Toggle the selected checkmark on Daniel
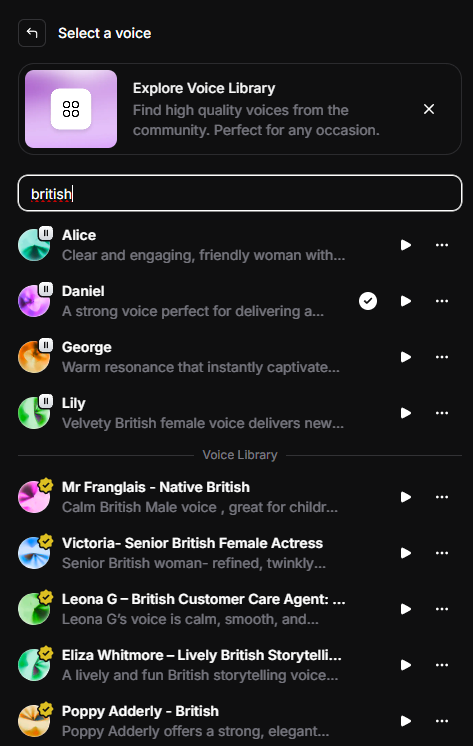Viewport: 473px width, 746px height. (x=368, y=301)
